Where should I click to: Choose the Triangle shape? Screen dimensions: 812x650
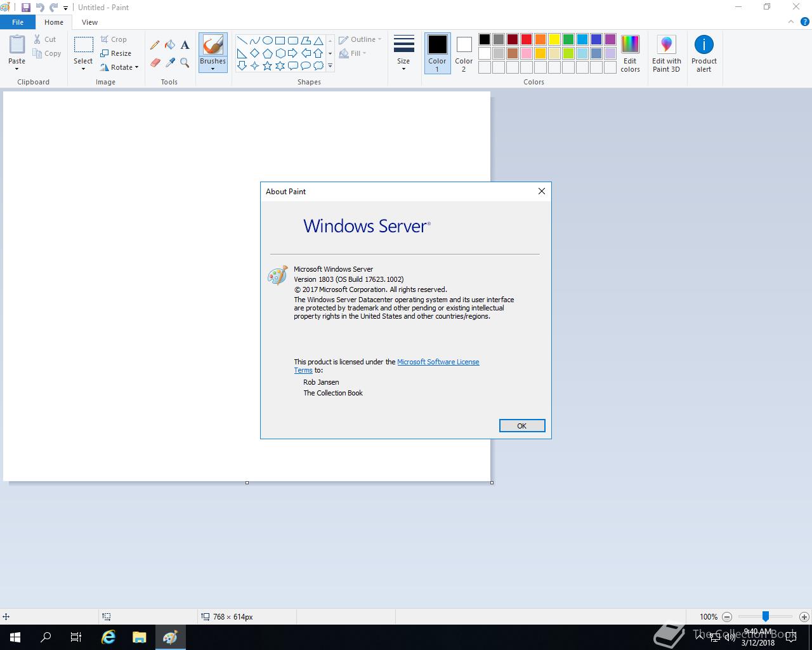point(318,40)
